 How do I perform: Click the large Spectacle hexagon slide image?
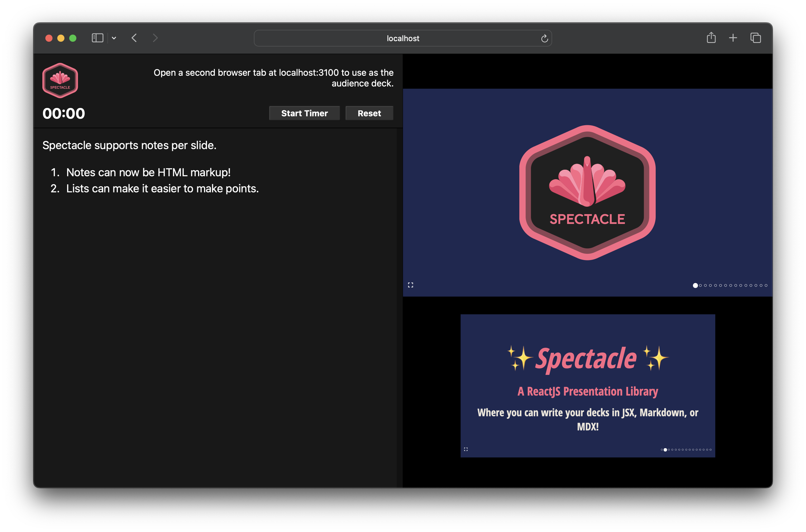(587, 193)
